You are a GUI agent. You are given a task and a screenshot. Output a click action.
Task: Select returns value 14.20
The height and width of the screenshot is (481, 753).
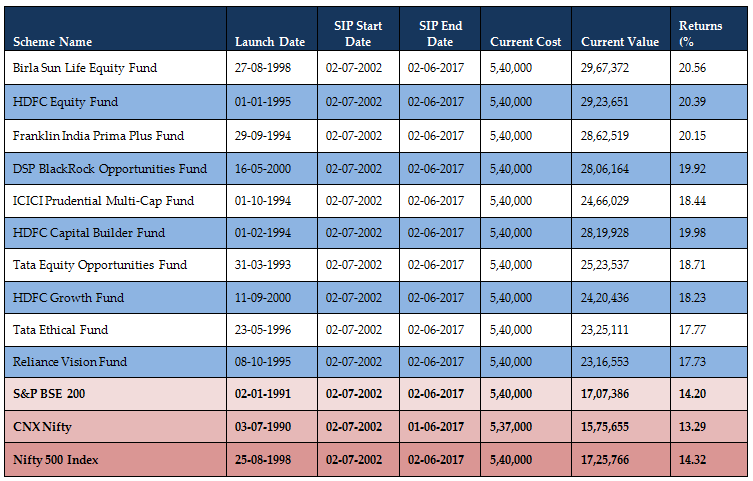click(692, 394)
